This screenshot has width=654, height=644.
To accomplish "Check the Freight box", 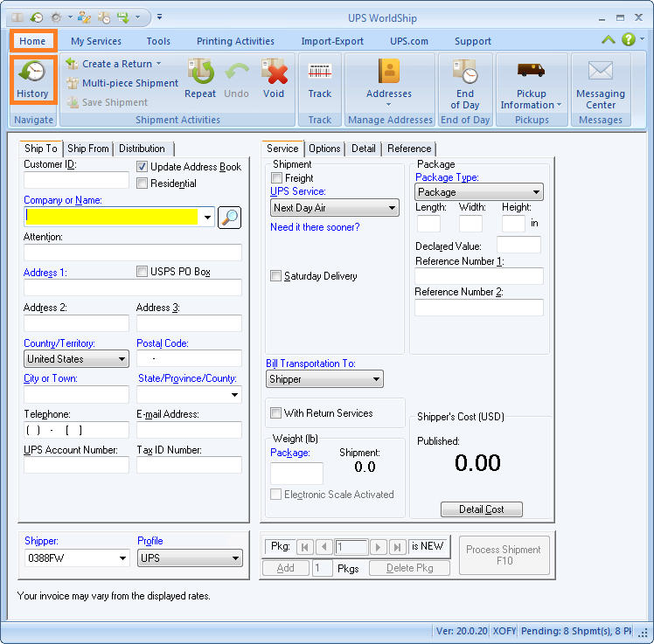I will point(276,178).
